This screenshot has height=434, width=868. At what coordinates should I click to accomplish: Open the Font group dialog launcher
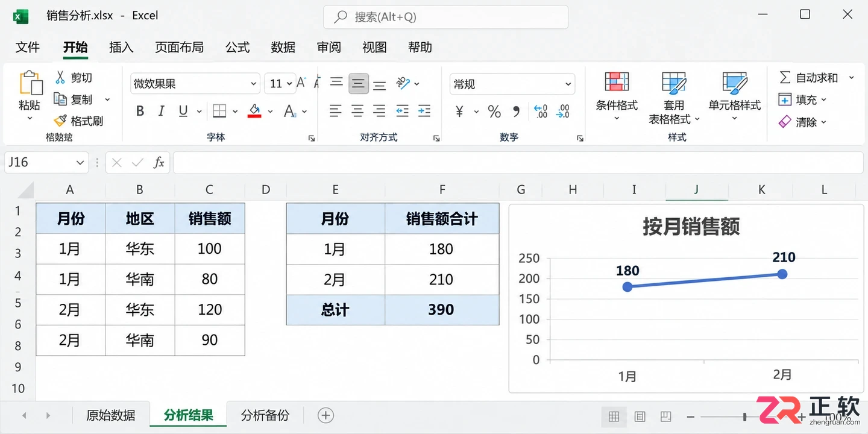coord(312,138)
